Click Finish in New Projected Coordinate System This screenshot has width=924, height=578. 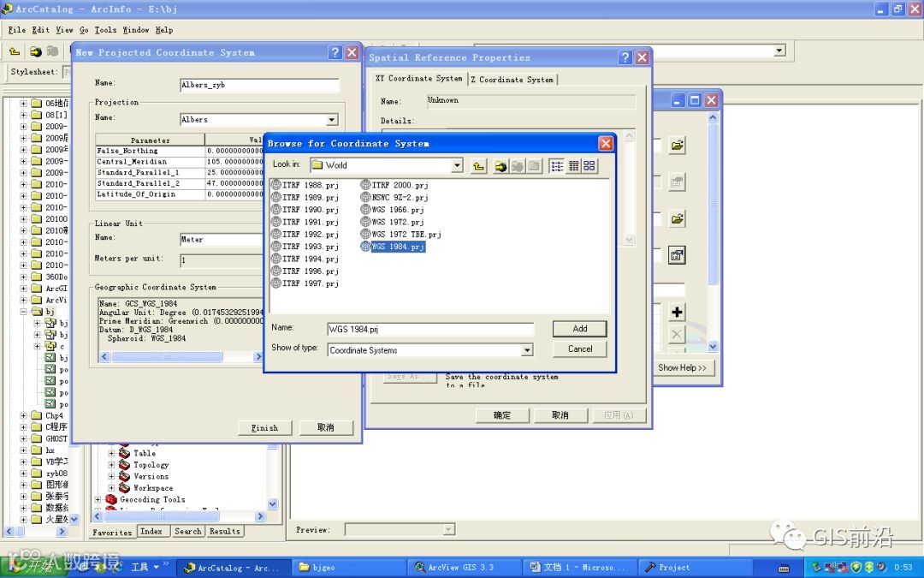264,428
